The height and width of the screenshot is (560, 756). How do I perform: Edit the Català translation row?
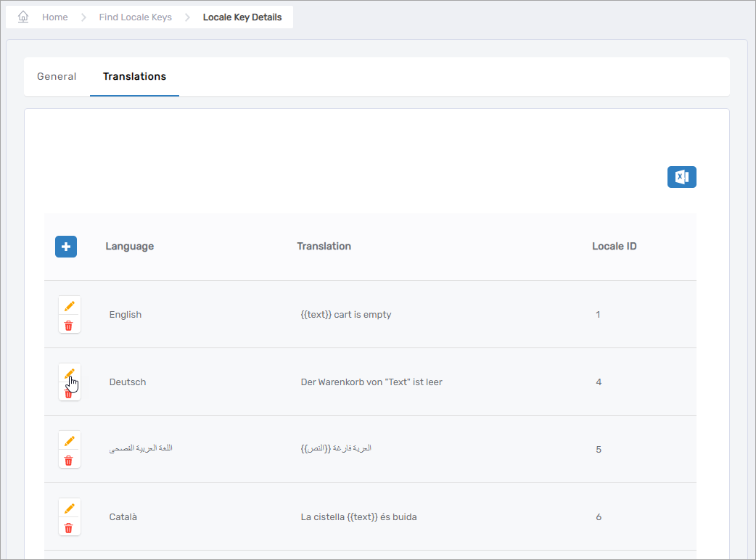click(x=69, y=508)
